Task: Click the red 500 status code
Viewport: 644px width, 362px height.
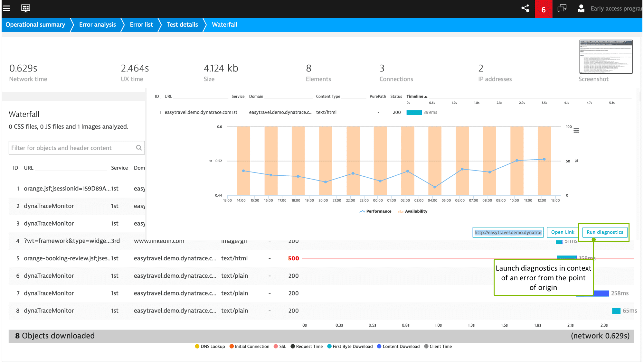Action: pyautogui.click(x=293, y=258)
